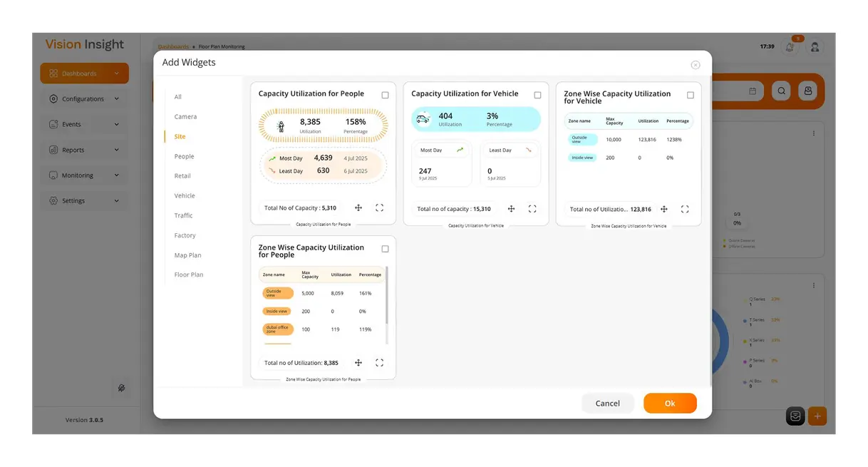
Task: Click red down-trend arrow beside Least Day 630
Action: point(272,171)
